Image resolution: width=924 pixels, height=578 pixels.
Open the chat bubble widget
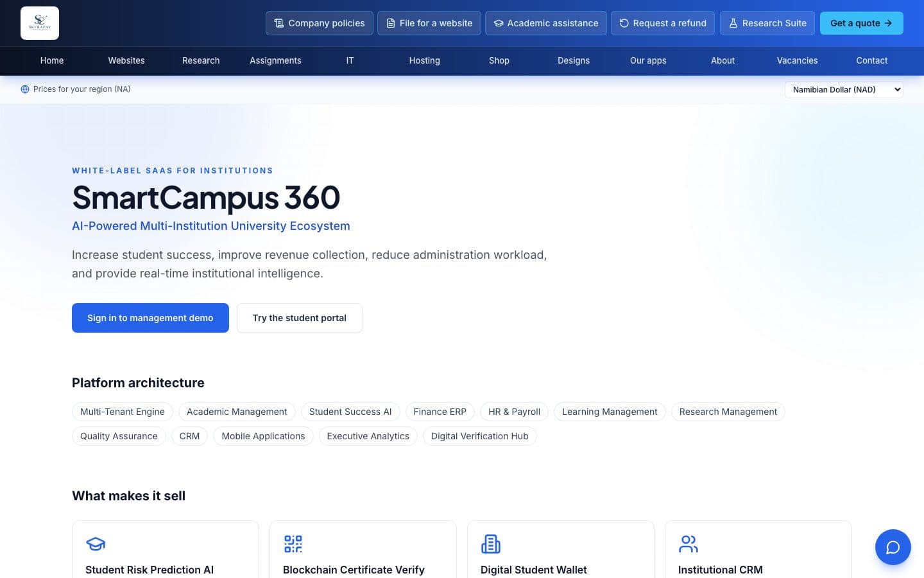click(893, 547)
